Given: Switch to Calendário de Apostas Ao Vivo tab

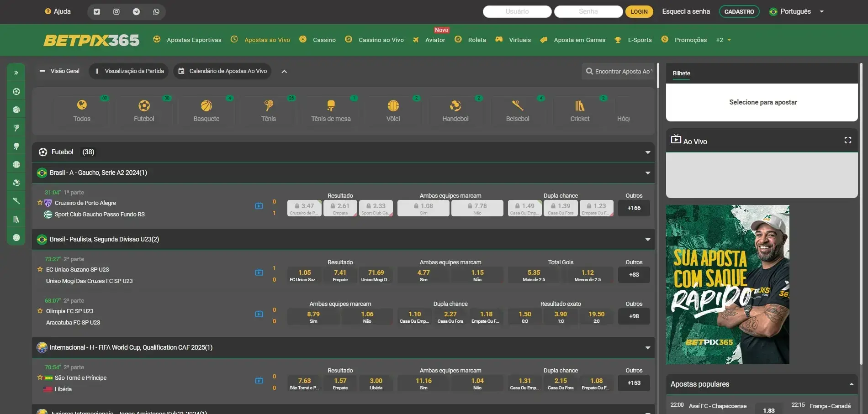Looking at the screenshot, I should tap(222, 71).
